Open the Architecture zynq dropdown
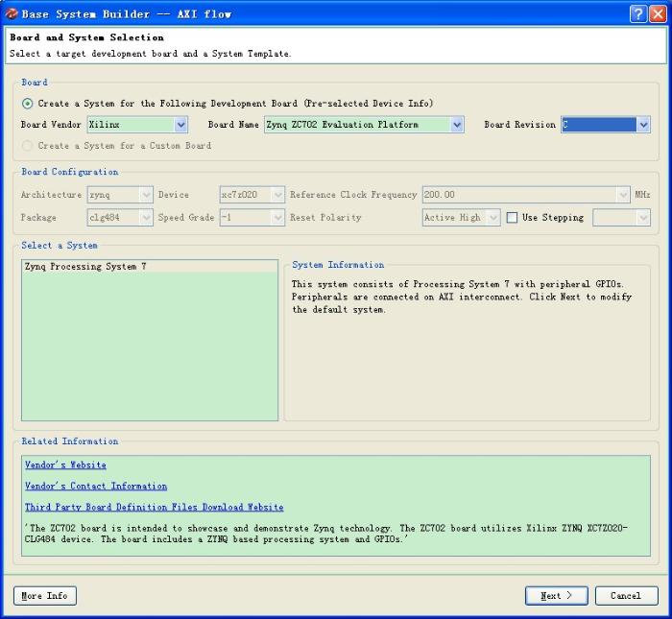Image resolution: width=672 pixels, height=619 pixels. point(146,195)
